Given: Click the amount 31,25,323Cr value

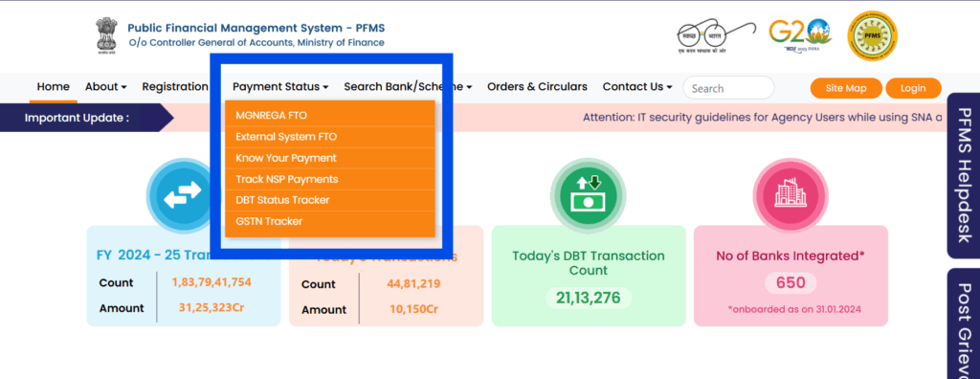Looking at the screenshot, I should point(212,308).
